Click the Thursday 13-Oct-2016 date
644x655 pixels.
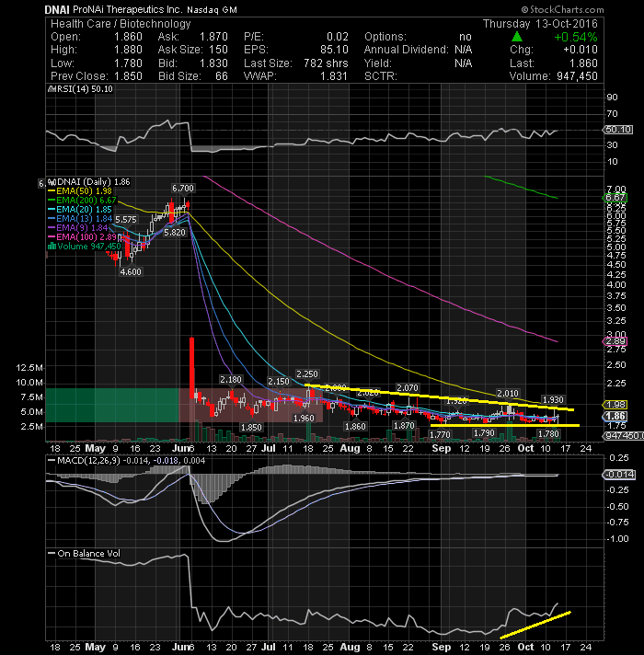(540, 24)
